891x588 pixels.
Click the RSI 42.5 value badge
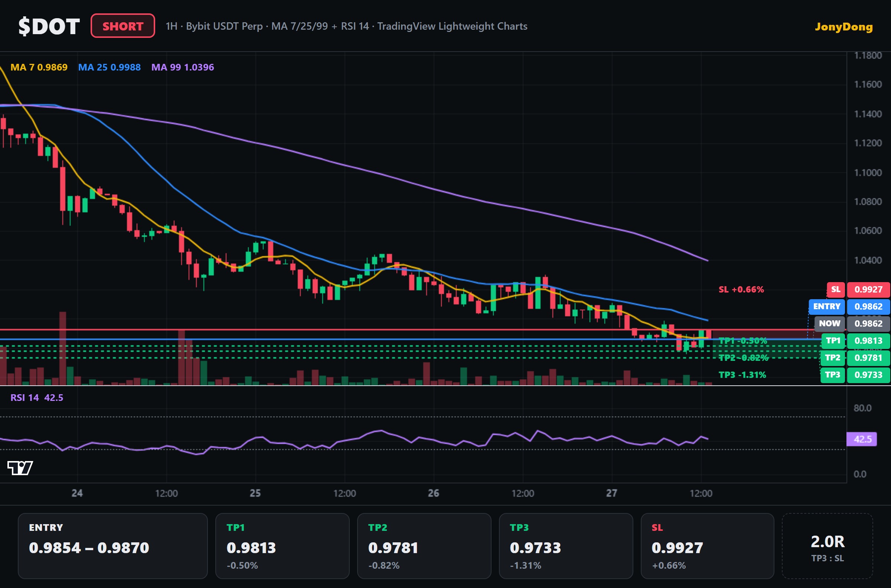pos(862,439)
